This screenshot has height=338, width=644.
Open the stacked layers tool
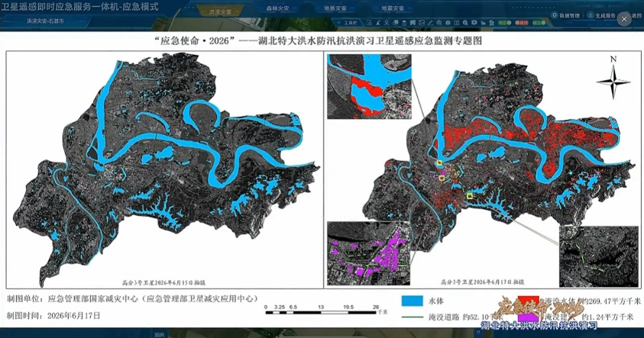pos(396,23)
